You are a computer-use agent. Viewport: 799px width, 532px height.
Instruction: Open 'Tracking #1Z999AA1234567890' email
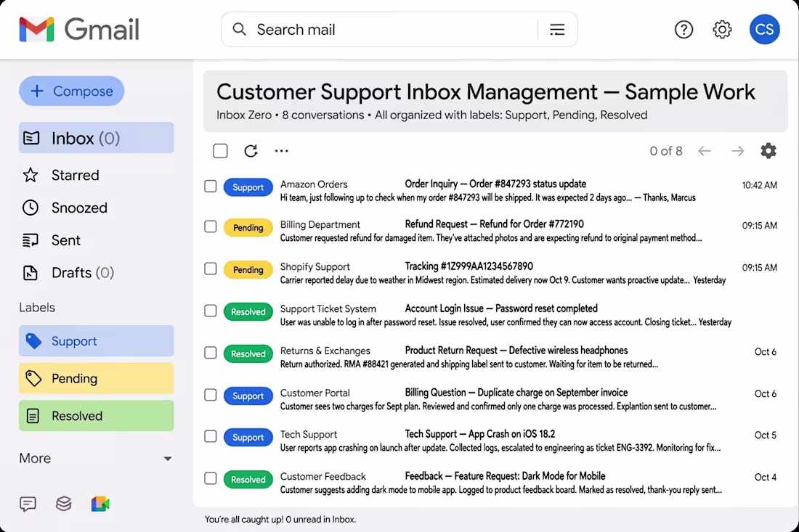click(x=469, y=266)
